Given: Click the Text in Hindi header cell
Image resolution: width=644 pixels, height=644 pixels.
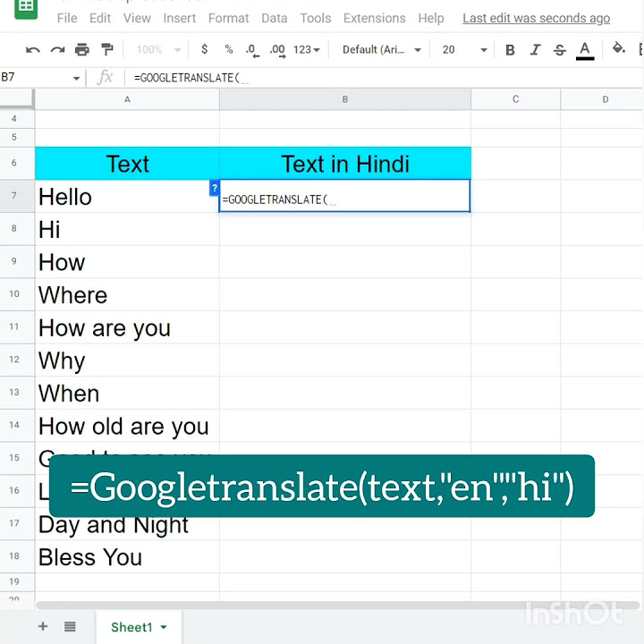Looking at the screenshot, I should pos(345,164).
